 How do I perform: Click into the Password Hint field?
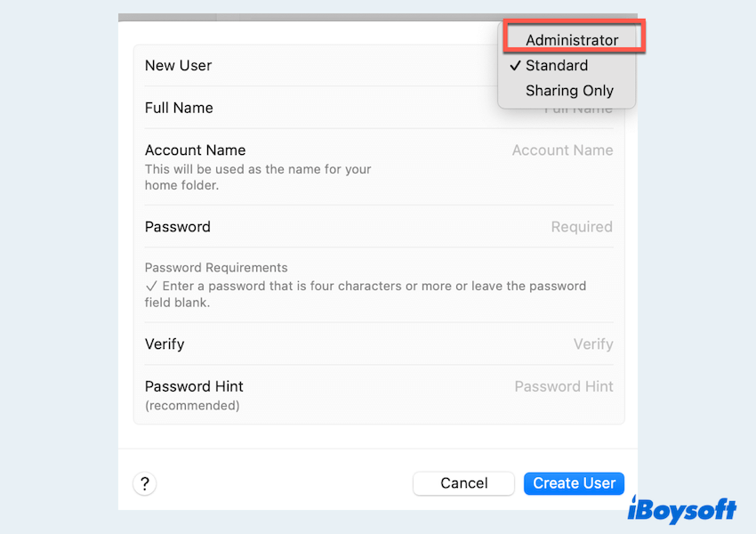point(563,386)
